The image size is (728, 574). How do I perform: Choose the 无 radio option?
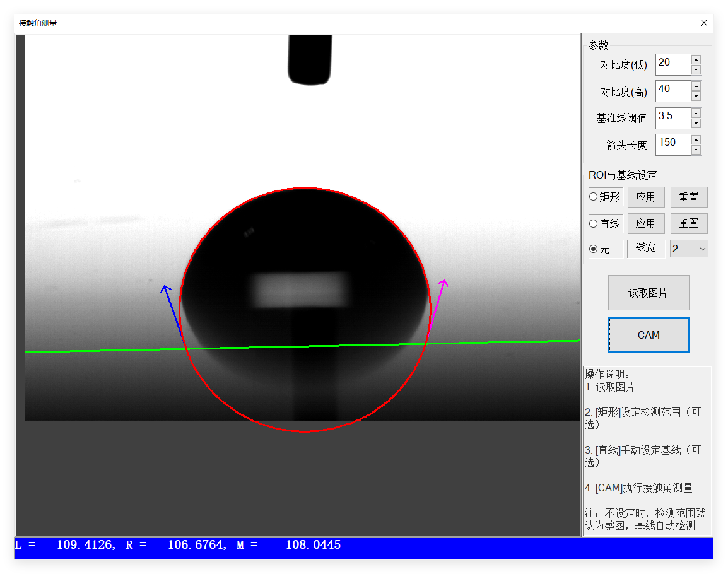click(x=594, y=249)
